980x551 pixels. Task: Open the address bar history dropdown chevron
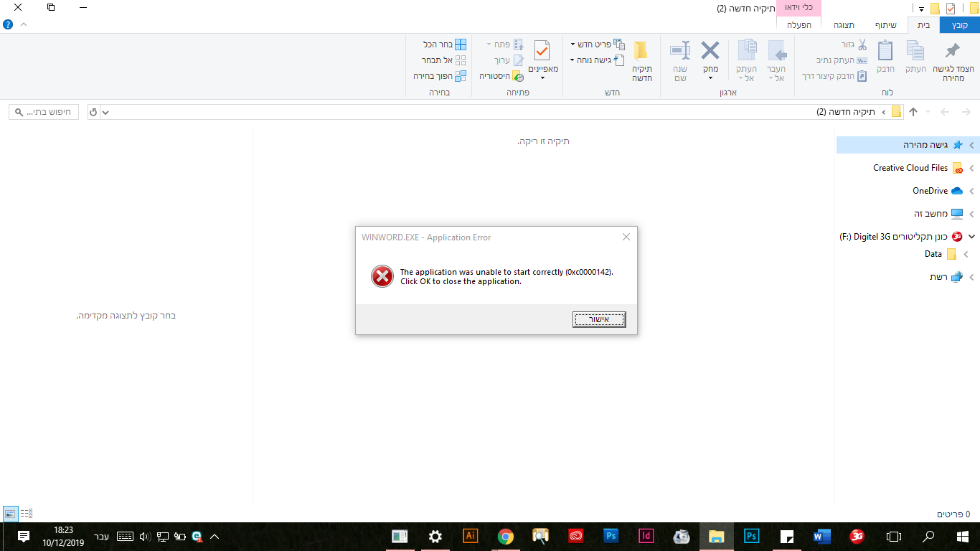pos(105,113)
